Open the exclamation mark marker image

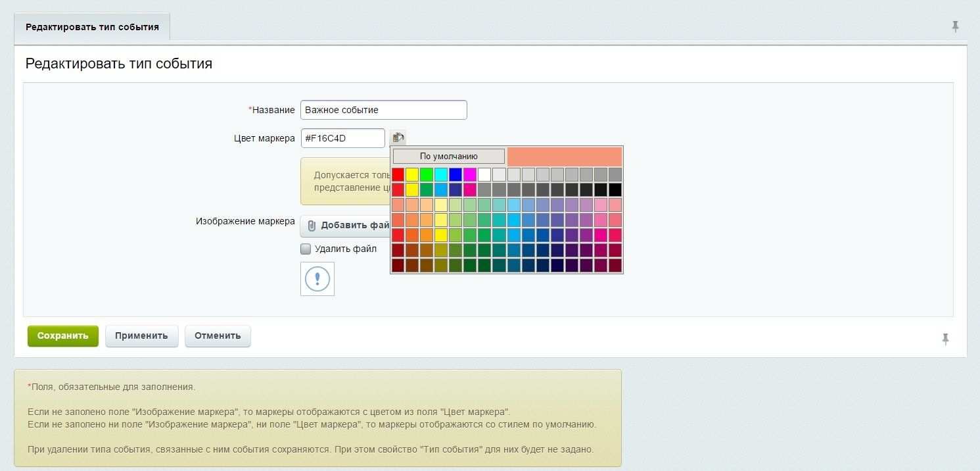[317, 279]
